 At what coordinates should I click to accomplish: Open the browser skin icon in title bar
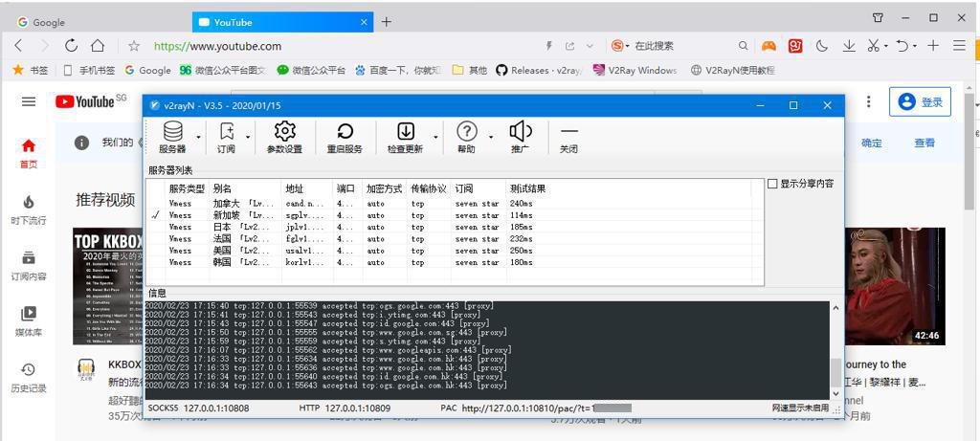pos(878,17)
